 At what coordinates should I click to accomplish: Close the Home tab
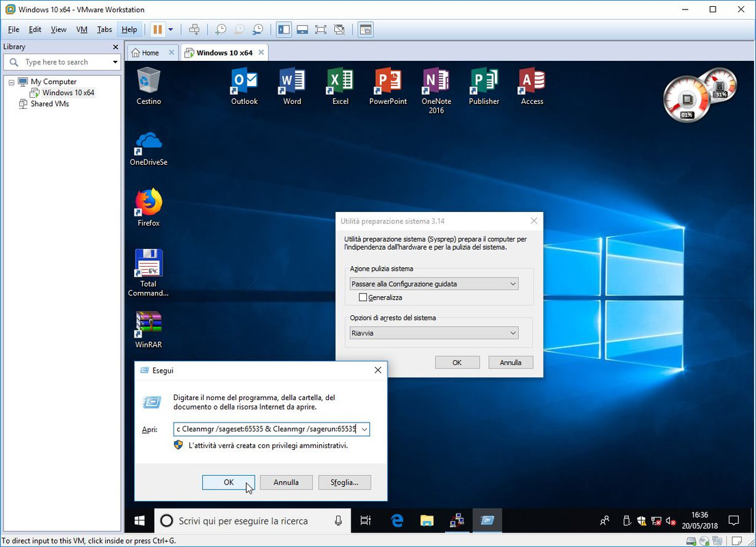(171, 52)
